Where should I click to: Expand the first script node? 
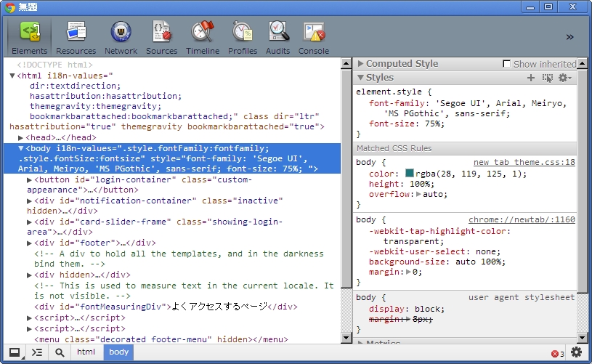30,318
